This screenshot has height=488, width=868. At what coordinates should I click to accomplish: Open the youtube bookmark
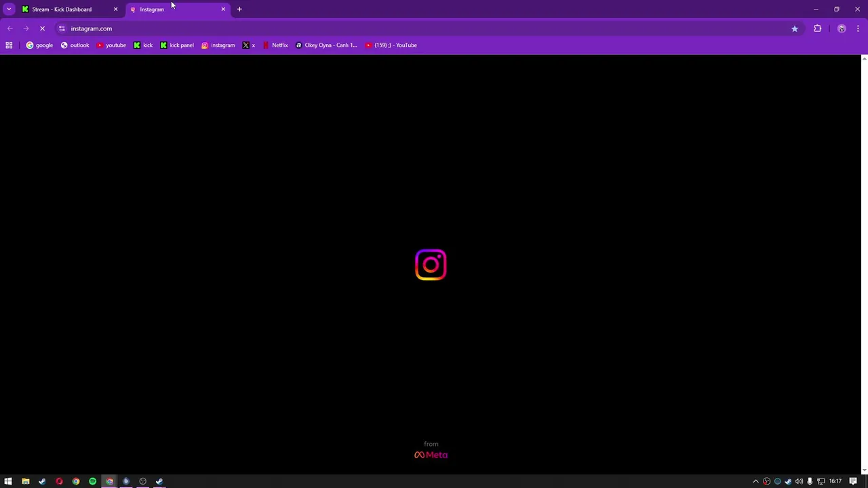[x=111, y=45]
